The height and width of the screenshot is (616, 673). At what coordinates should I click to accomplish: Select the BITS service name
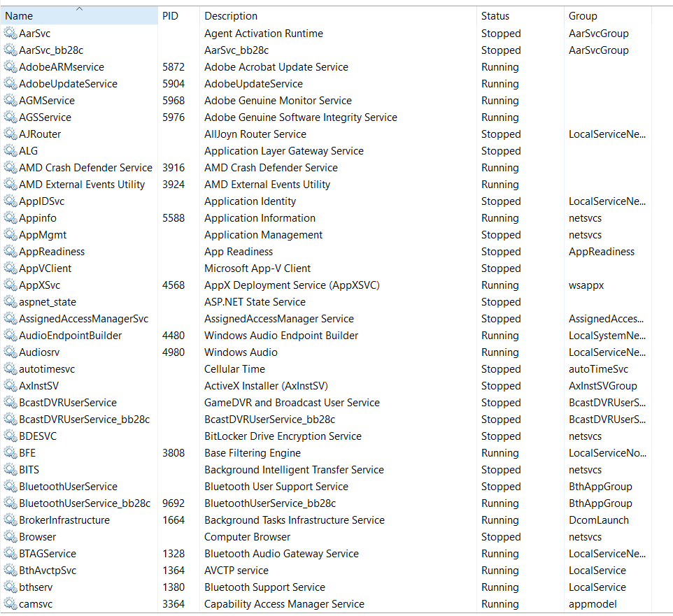[29, 469]
